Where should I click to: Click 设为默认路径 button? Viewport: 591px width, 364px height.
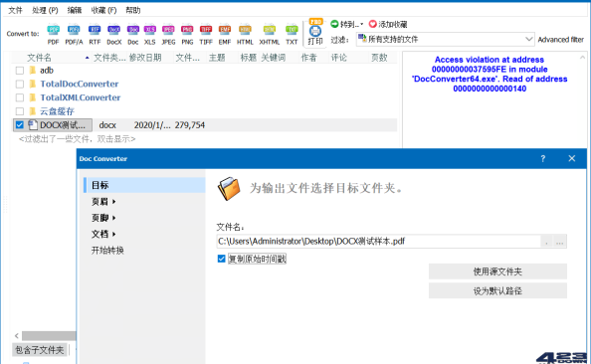(497, 290)
